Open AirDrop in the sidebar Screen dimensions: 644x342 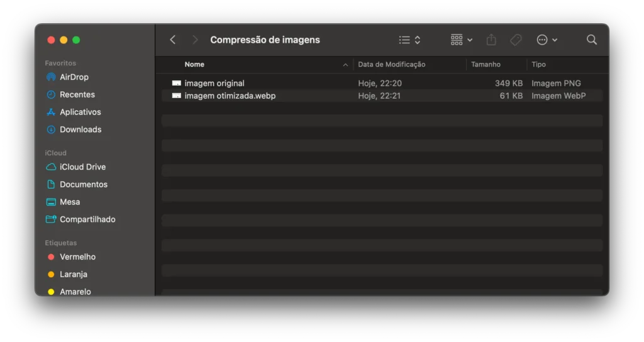[x=74, y=77]
